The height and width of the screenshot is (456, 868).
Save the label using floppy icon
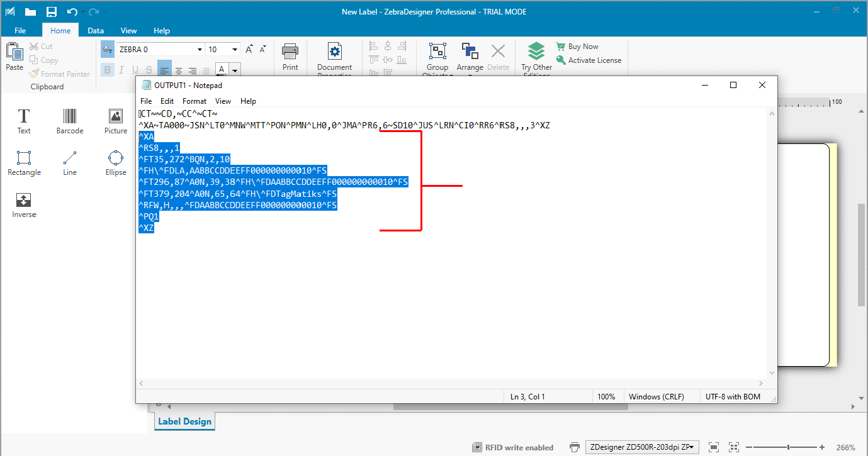52,12
